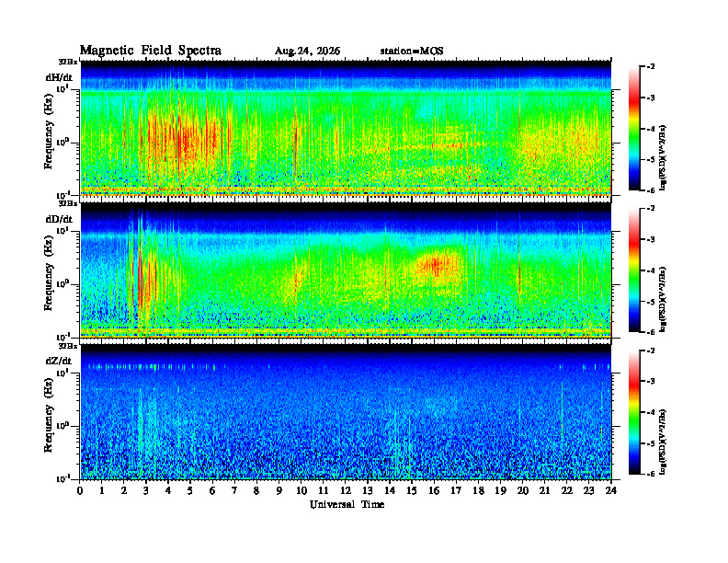Click hour 7 on the Universal Time axis

coord(235,491)
